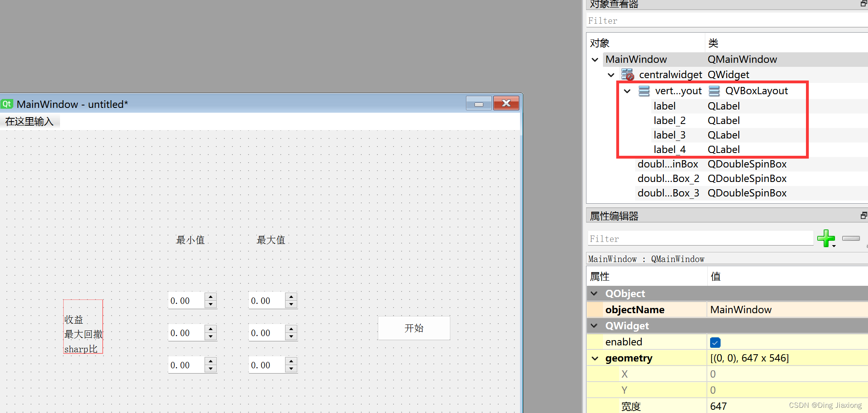Viewport: 868px width, 413px height.
Task: Minimize the MainWindow form window
Action: coord(479,103)
